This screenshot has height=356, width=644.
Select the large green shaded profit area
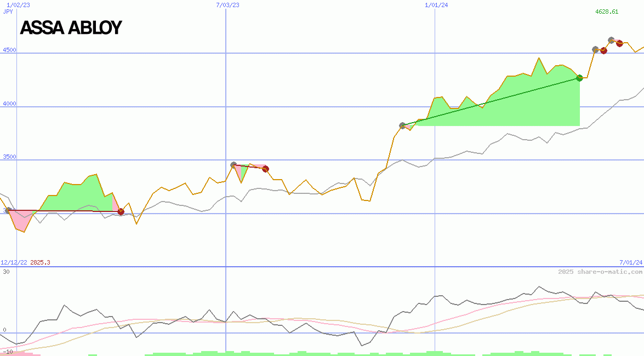click(x=521, y=104)
